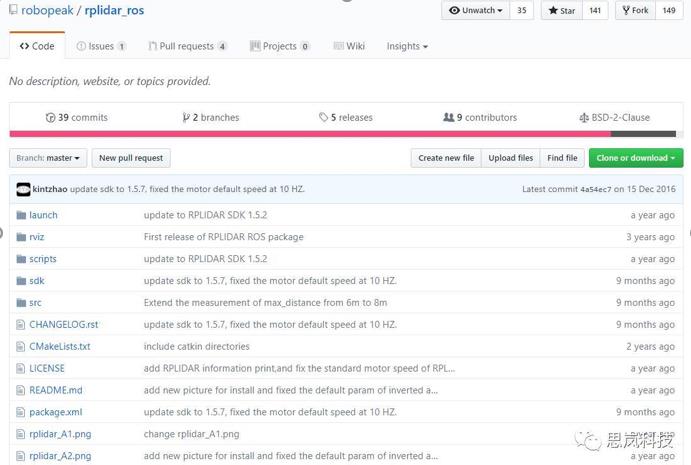Click the CHANGELOG.rst file icon
The image size is (691, 465).
(x=20, y=325)
